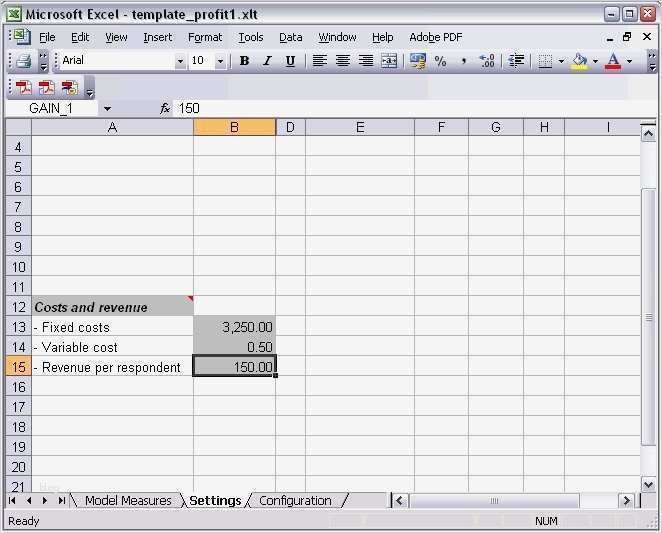Click Convert to Adobe PDF icon
The image size is (662, 533).
(x=24, y=87)
